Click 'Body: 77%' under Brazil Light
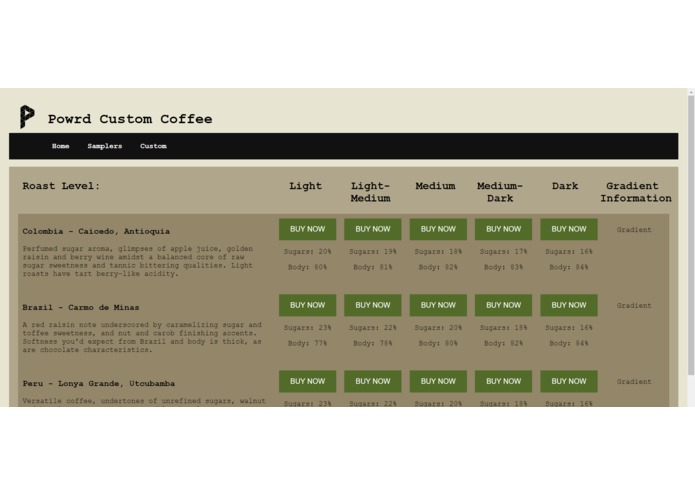Viewport: 695px width, 494px height. pos(307,343)
